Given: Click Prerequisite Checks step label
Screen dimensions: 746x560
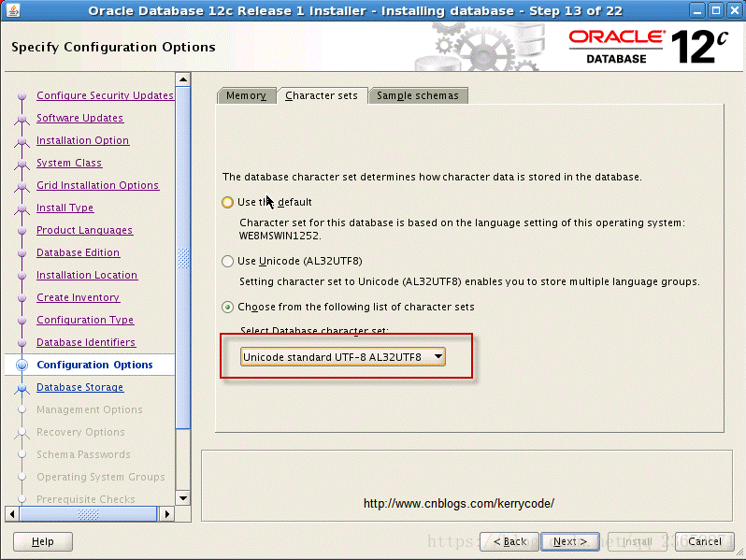Looking at the screenshot, I should point(86,499).
